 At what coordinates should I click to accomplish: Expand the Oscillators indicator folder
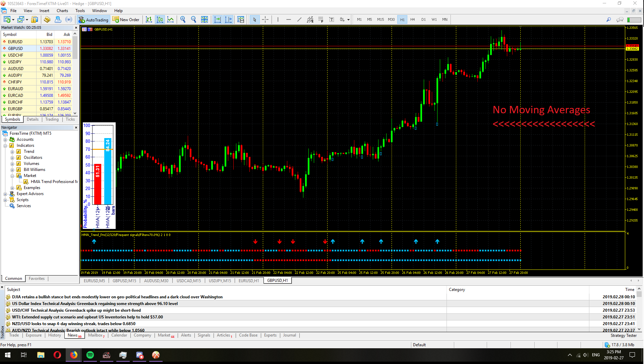click(x=12, y=158)
